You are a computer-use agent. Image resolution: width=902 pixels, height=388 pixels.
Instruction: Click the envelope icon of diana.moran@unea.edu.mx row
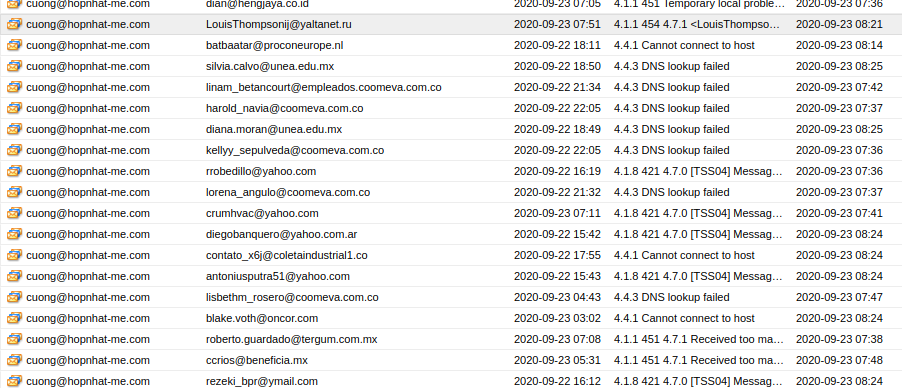coord(14,130)
